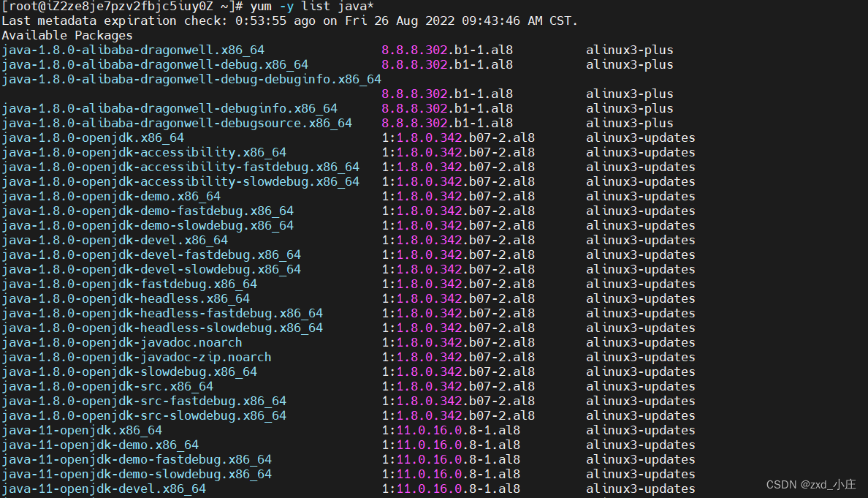Select package java-1.8.0-openjdk-javadoc.noarch
868x498 pixels.
pos(122,343)
